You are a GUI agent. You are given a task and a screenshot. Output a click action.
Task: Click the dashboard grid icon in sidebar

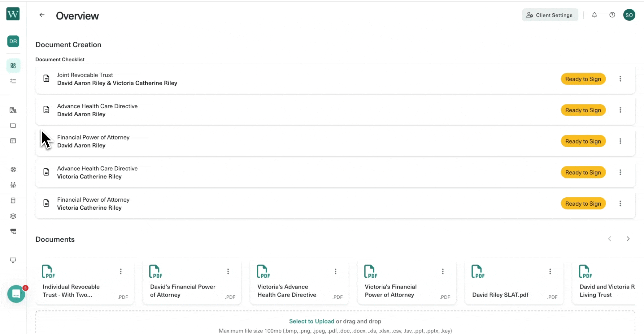(x=13, y=66)
